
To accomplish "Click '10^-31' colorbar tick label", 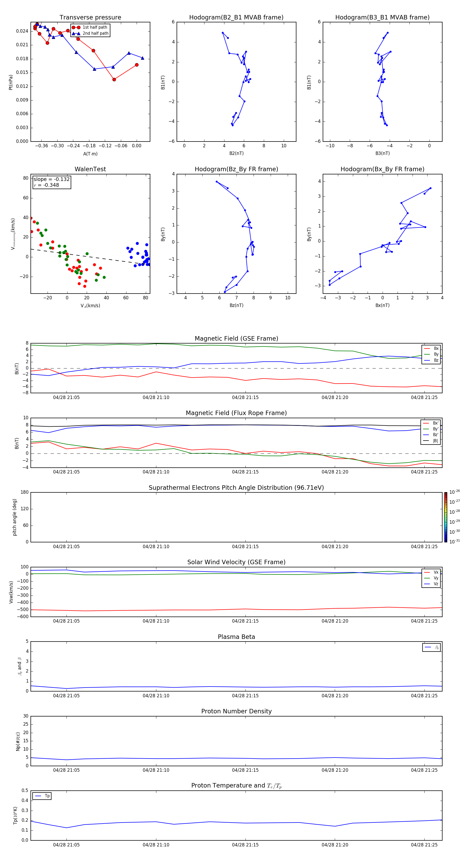I will click(x=455, y=542).
